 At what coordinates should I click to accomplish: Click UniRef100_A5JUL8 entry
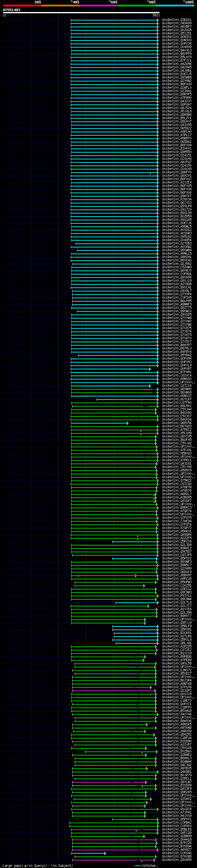tap(177, 111)
